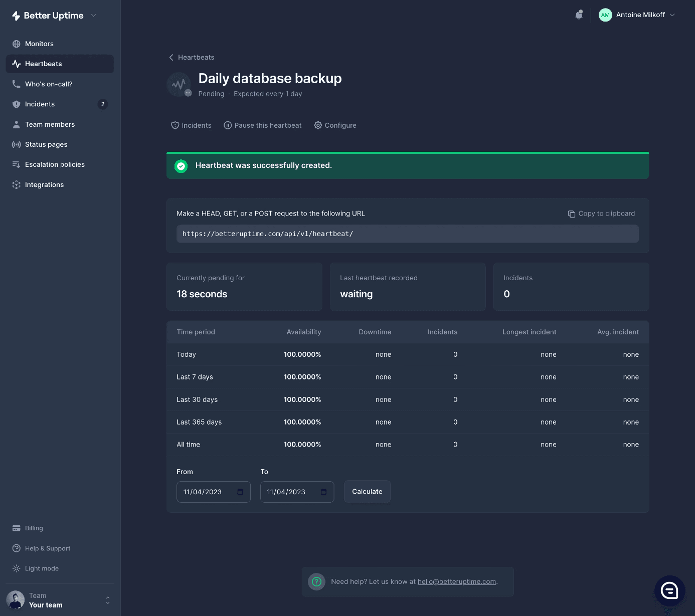Click the Escalation policies icon
This screenshot has width=695, height=616.
(x=17, y=164)
